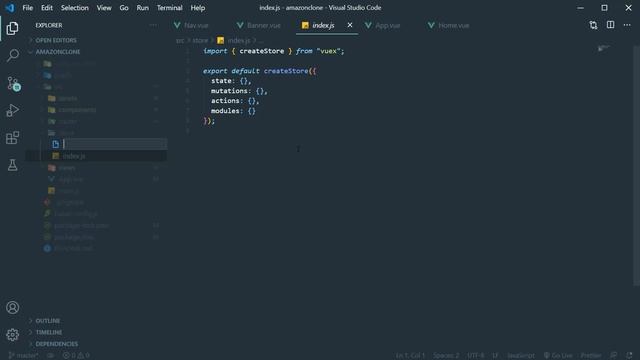The image size is (640, 360).
Task: Click JavaScript language mode
Action: pos(521,356)
